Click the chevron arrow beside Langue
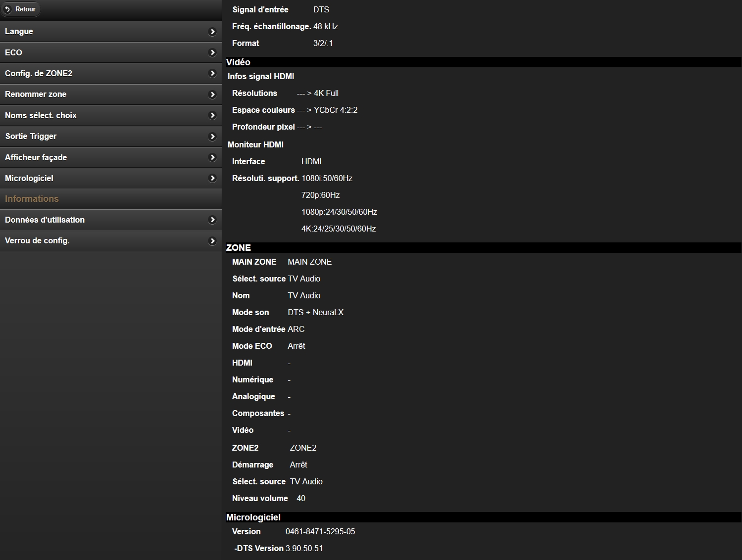The height and width of the screenshot is (560, 742). [x=212, y=32]
